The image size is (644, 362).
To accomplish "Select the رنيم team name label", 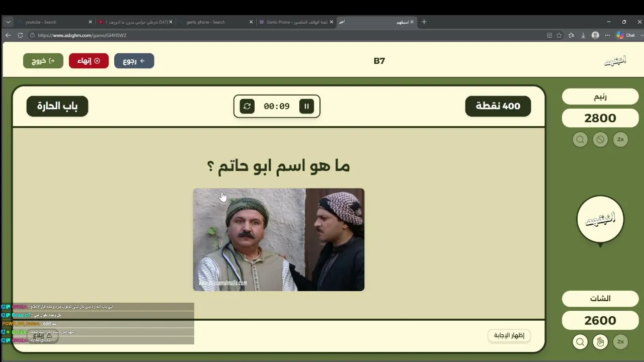I will click(600, 97).
